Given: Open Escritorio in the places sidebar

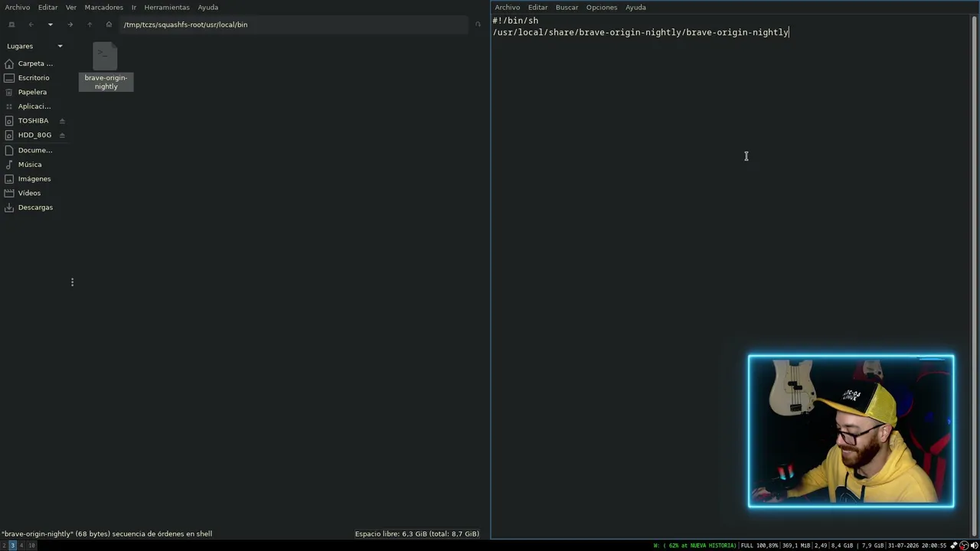Looking at the screenshot, I should (x=34, y=78).
